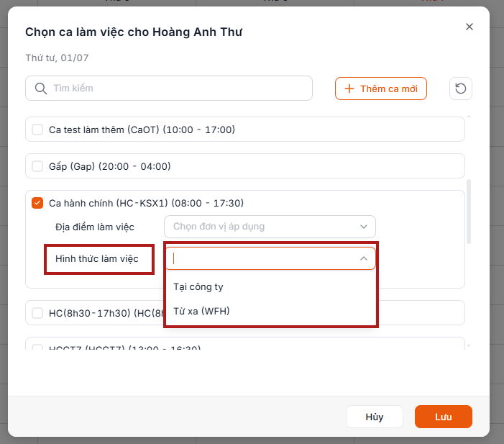Image resolution: width=504 pixels, height=444 pixels.
Task: Check the Ca test làm thêm checkbox
Action: 37,130
